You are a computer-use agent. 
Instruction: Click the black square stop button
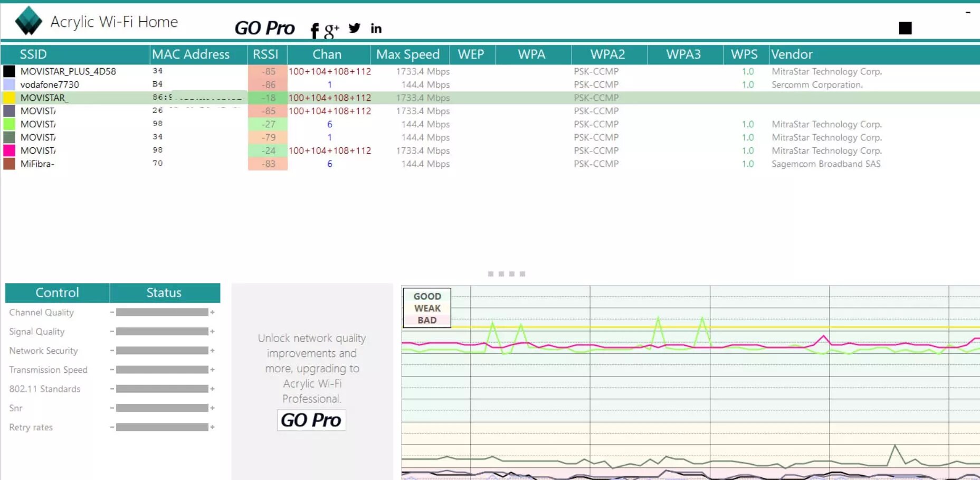tap(905, 28)
